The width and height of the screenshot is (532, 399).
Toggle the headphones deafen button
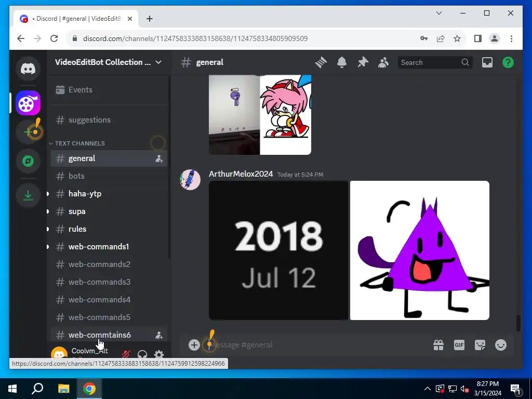tap(142, 354)
